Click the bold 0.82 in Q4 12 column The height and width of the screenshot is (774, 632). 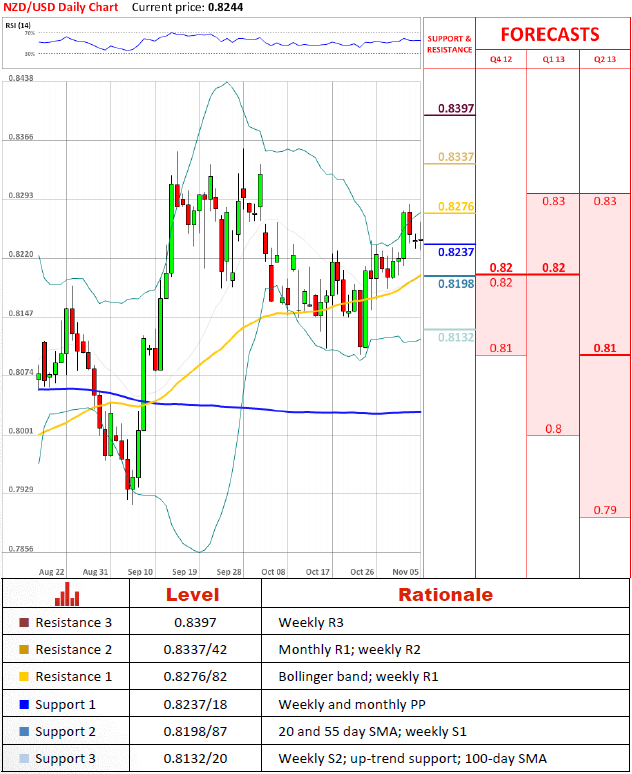501,268
